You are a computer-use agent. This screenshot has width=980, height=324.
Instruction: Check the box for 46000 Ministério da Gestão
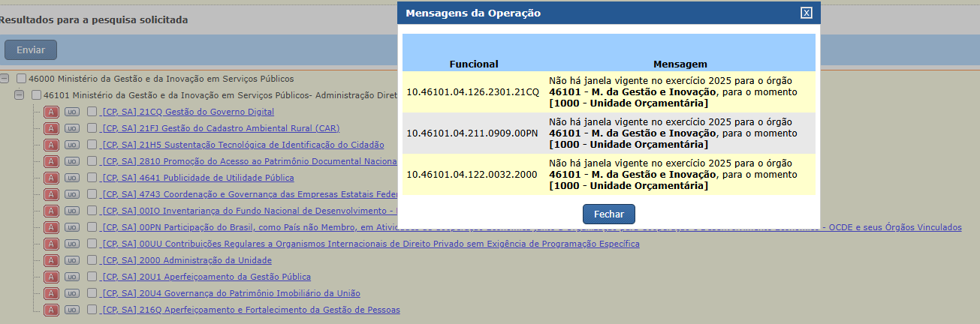click(x=21, y=79)
